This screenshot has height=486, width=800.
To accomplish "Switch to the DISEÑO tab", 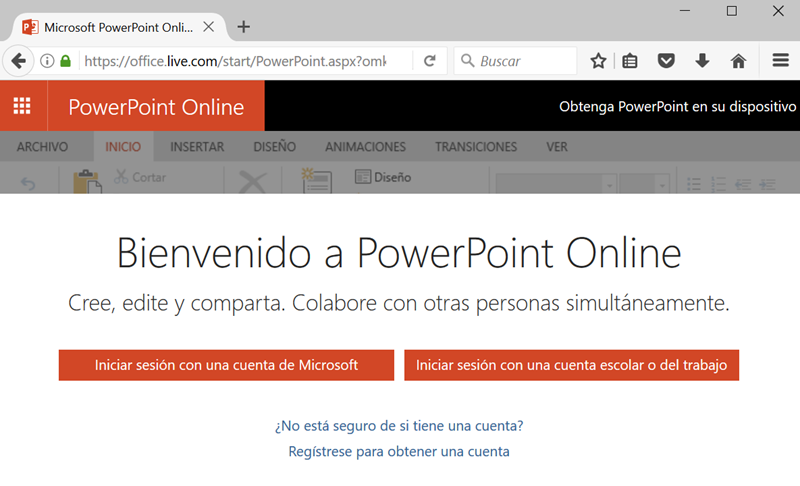I will click(x=274, y=147).
